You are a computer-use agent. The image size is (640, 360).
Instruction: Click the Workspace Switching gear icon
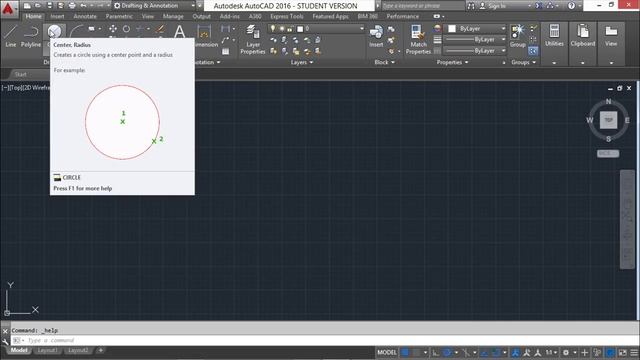coord(566,353)
